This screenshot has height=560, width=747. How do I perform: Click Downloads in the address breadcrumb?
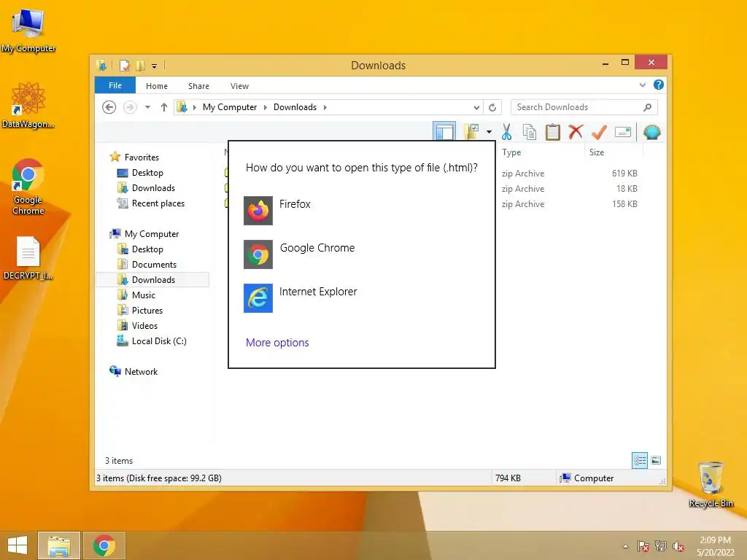(x=295, y=107)
